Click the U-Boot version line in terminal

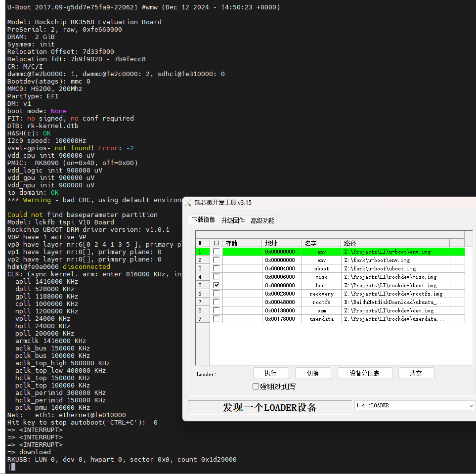pyautogui.click(x=143, y=7)
